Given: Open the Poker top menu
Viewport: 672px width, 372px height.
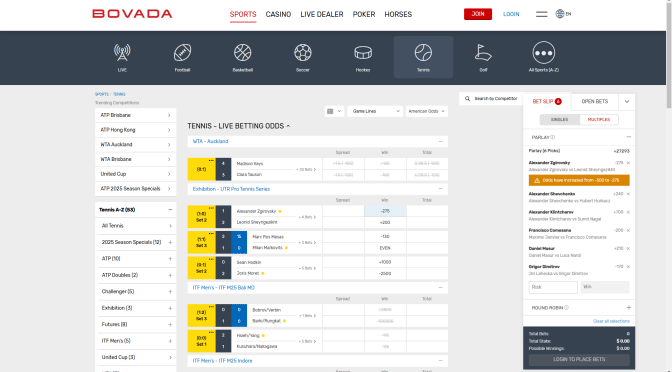Looking at the screenshot, I should click(x=364, y=15).
